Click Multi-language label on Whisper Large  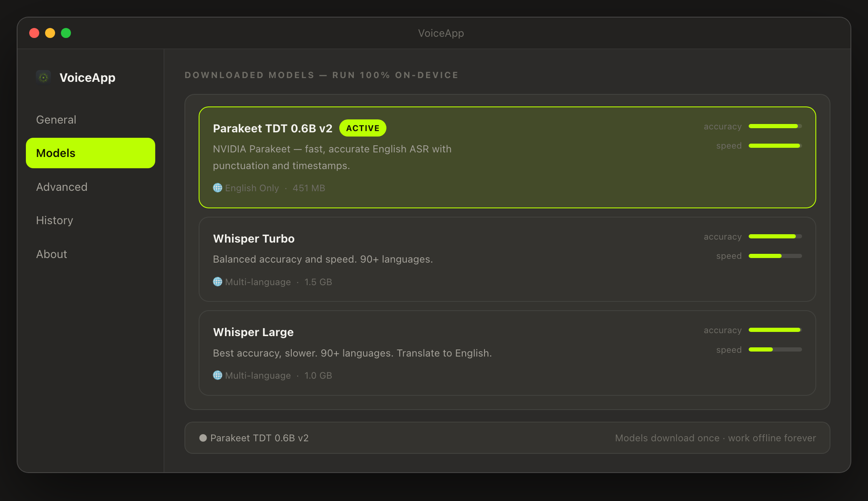point(258,376)
